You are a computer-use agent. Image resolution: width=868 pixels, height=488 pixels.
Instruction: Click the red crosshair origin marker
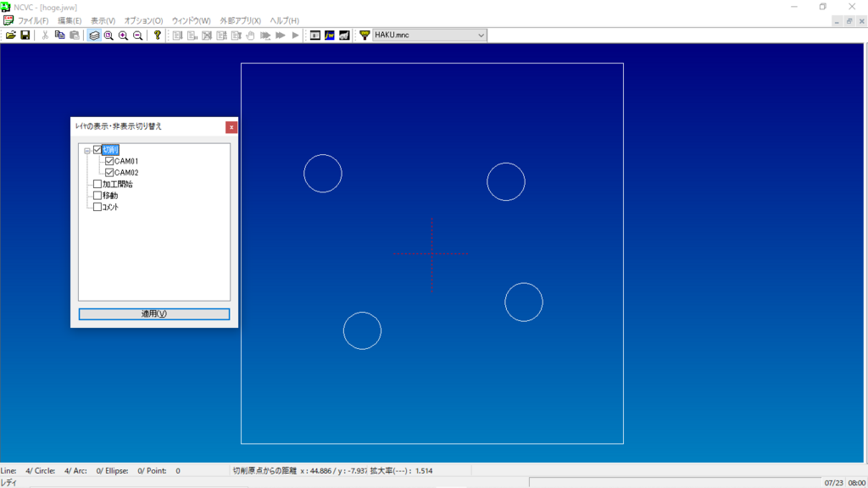coord(431,254)
